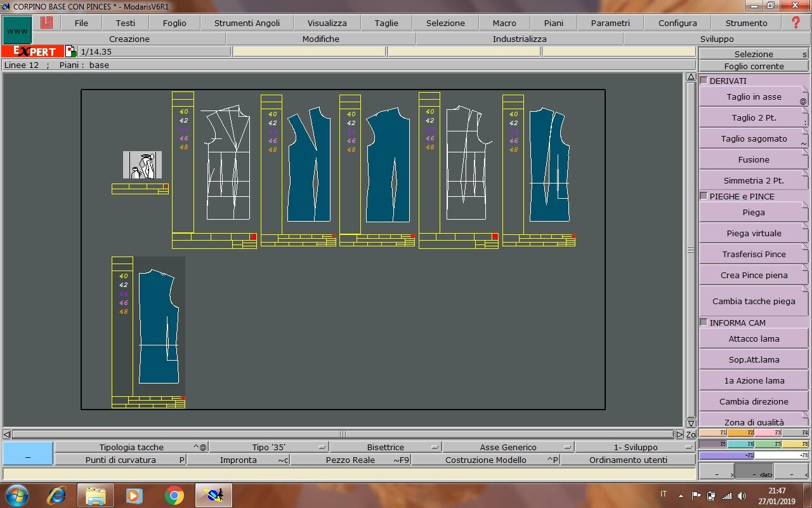Click the red Lectra logo icon

pyautogui.click(x=46, y=23)
